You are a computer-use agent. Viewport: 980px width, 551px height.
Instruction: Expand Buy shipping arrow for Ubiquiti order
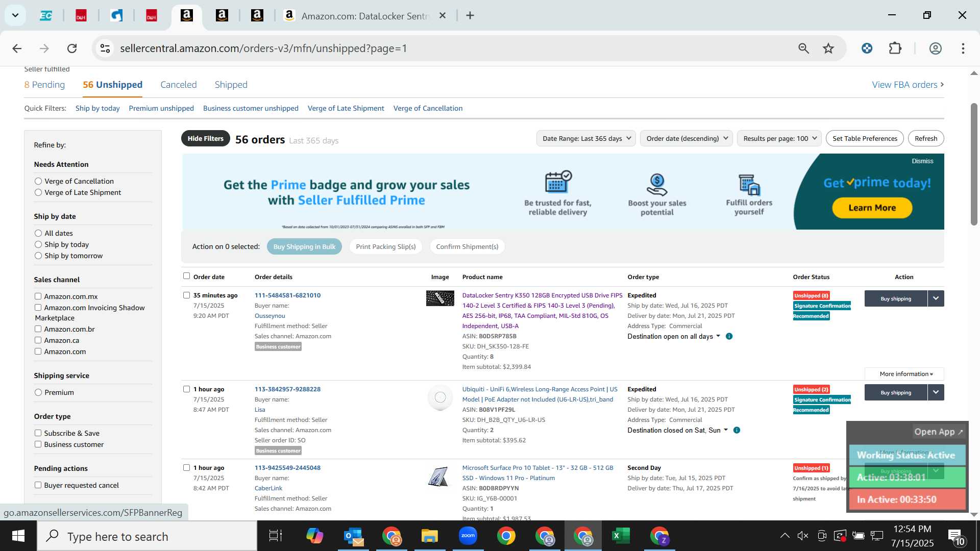[x=936, y=392]
